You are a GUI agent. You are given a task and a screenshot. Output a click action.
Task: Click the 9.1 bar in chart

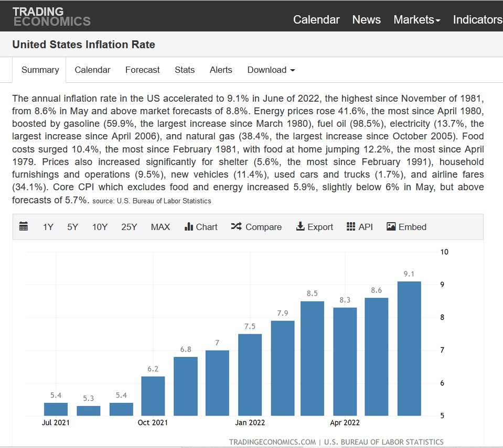click(x=409, y=348)
